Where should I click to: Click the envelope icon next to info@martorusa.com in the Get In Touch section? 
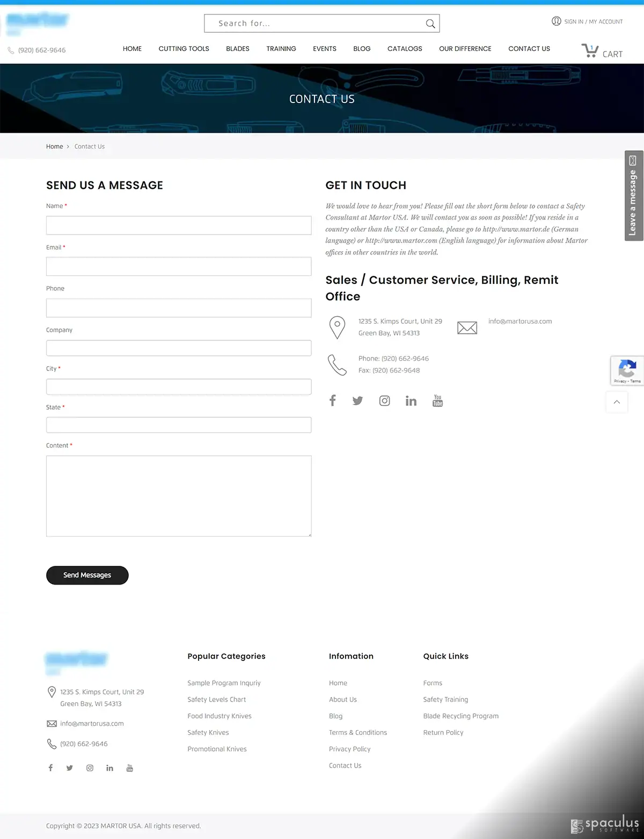(x=467, y=327)
